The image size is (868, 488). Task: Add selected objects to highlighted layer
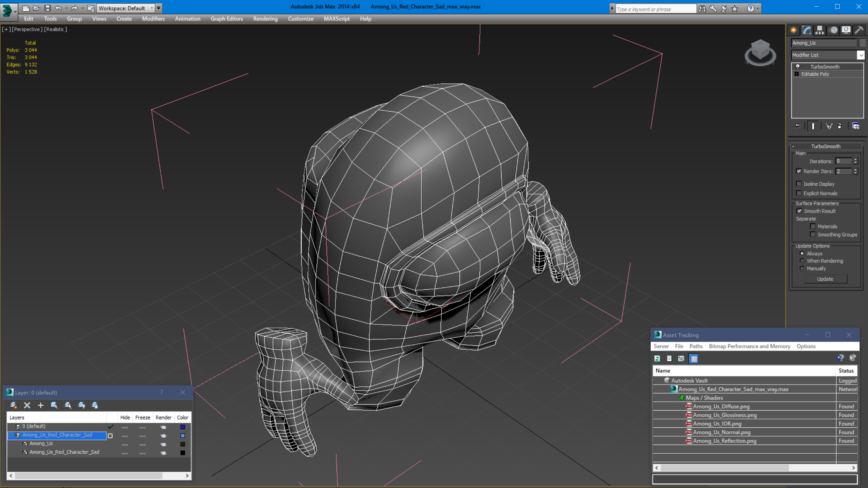[41, 405]
